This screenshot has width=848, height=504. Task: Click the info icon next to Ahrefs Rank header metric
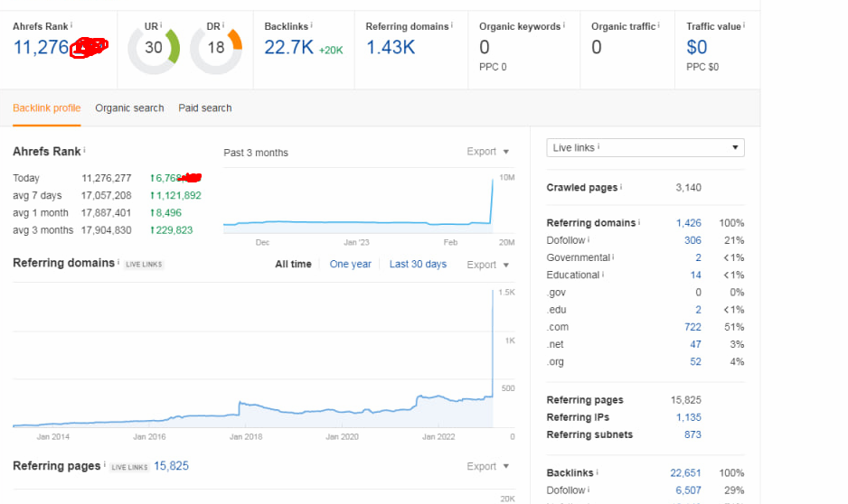pos(71,25)
